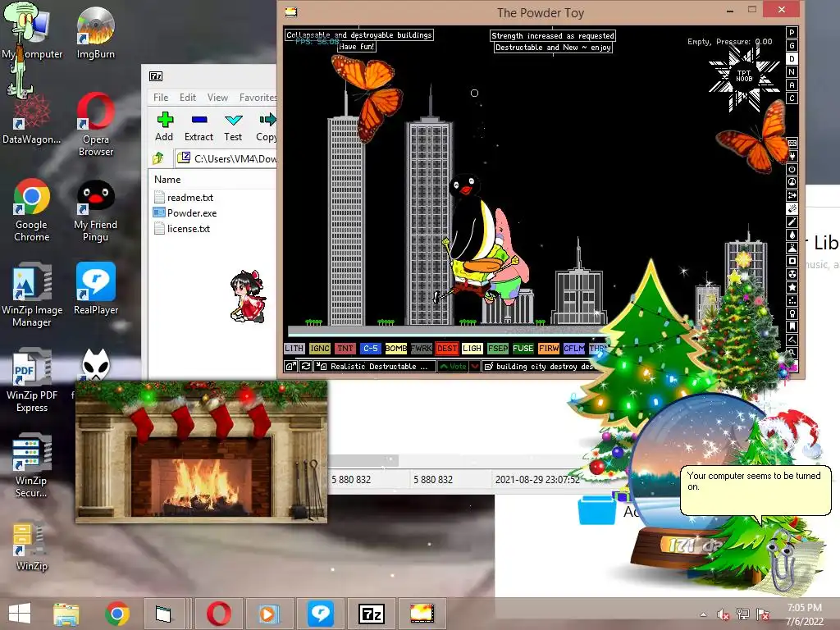Upvote the save with the Vote button
840x630 pixels.
[453, 367]
